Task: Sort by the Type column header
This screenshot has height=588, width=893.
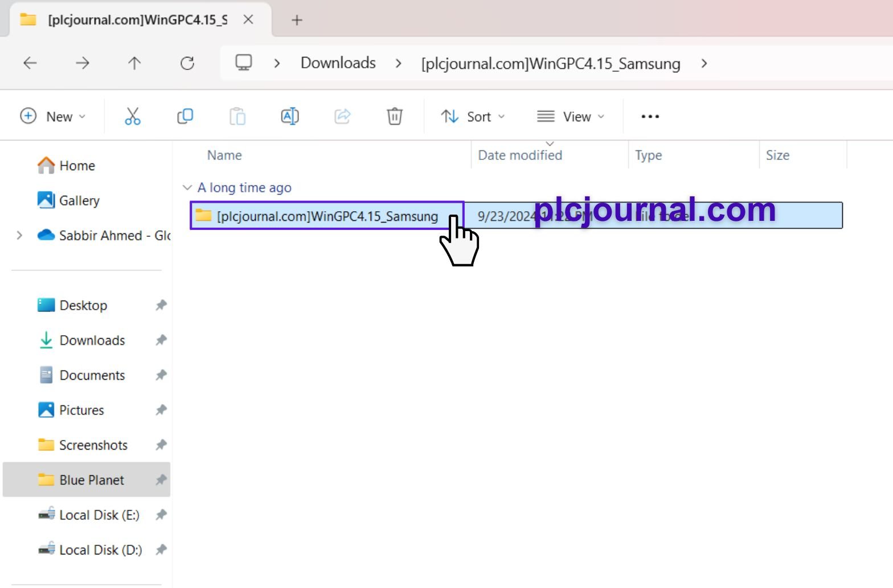Action: pyautogui.click(x=649, y=155)
